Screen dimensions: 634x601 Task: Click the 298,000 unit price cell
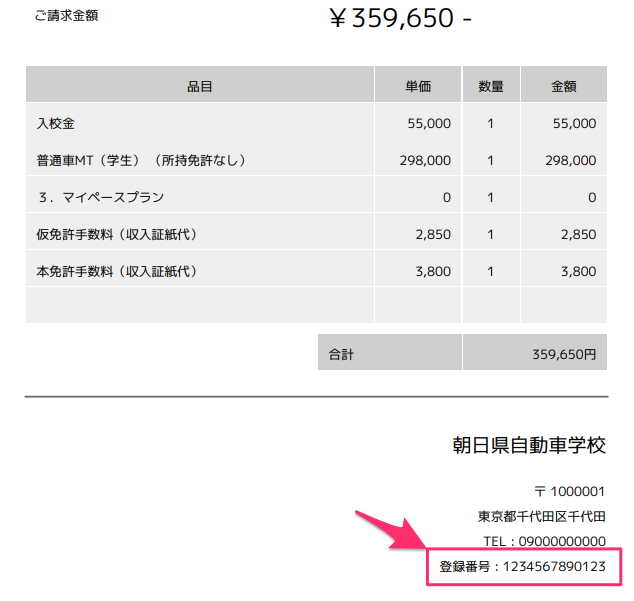point(425,160)
